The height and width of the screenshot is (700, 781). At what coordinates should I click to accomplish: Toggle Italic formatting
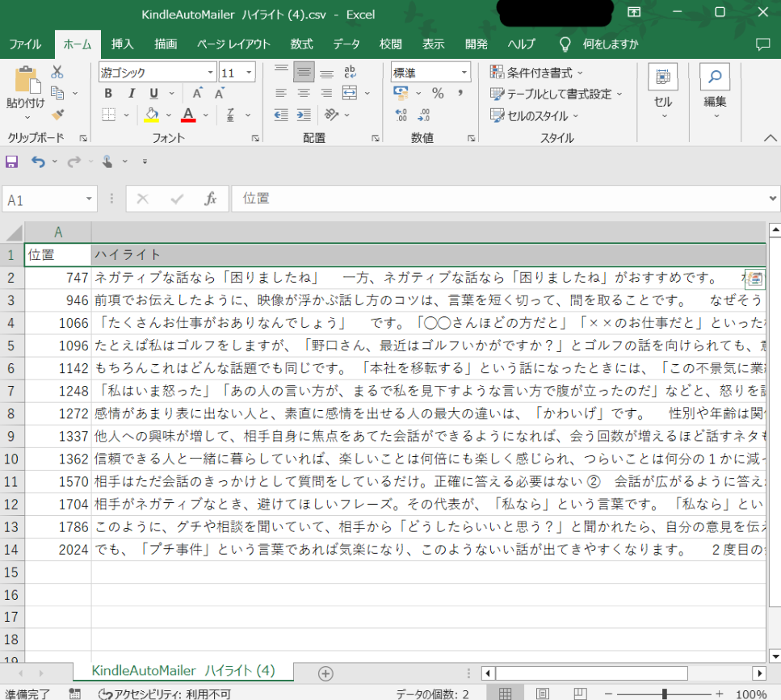(131, 93)
